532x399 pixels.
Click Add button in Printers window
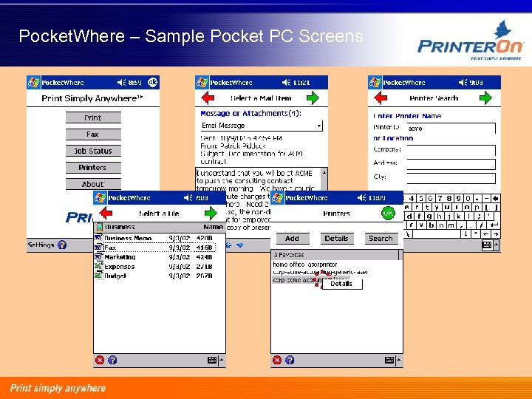click(293, 239)
